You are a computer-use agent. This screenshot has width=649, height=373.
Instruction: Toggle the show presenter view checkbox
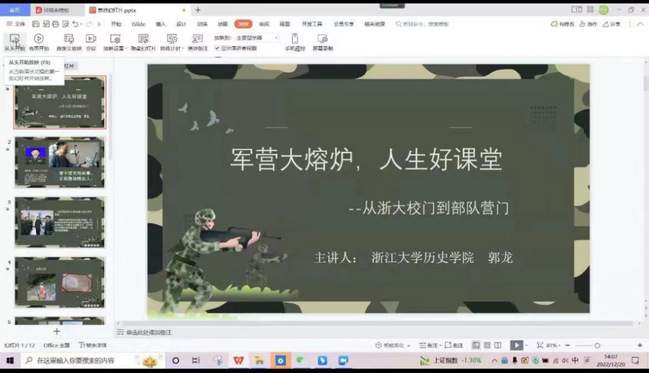pyautogui.click(x=217, y=48)
